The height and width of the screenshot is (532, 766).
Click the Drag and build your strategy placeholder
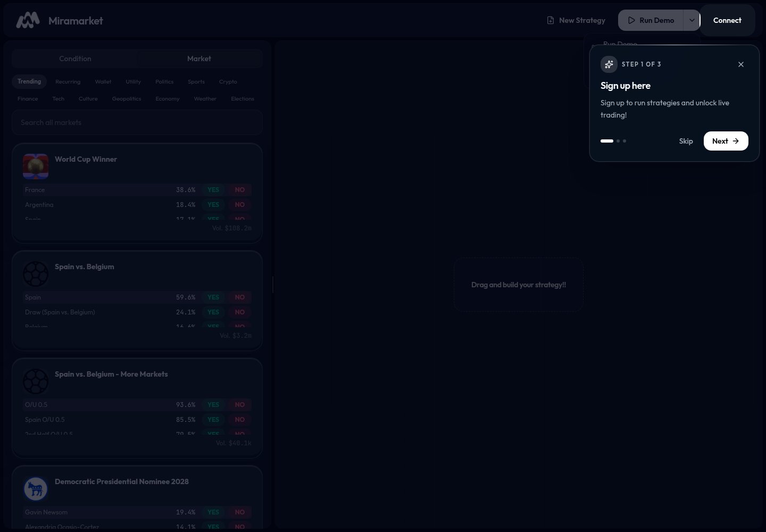[519, 285]
